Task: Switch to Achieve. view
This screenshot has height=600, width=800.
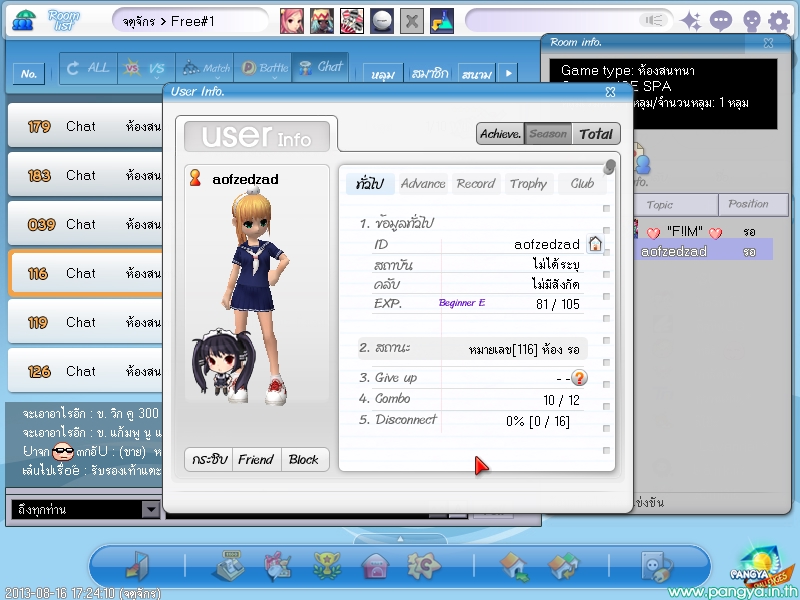Action: coord(500,134)
